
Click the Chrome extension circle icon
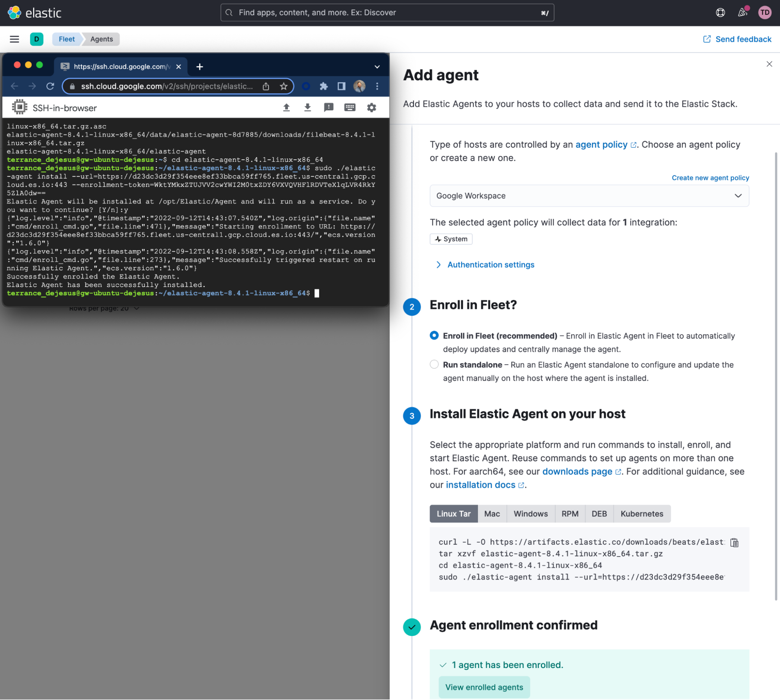[306, 86]
